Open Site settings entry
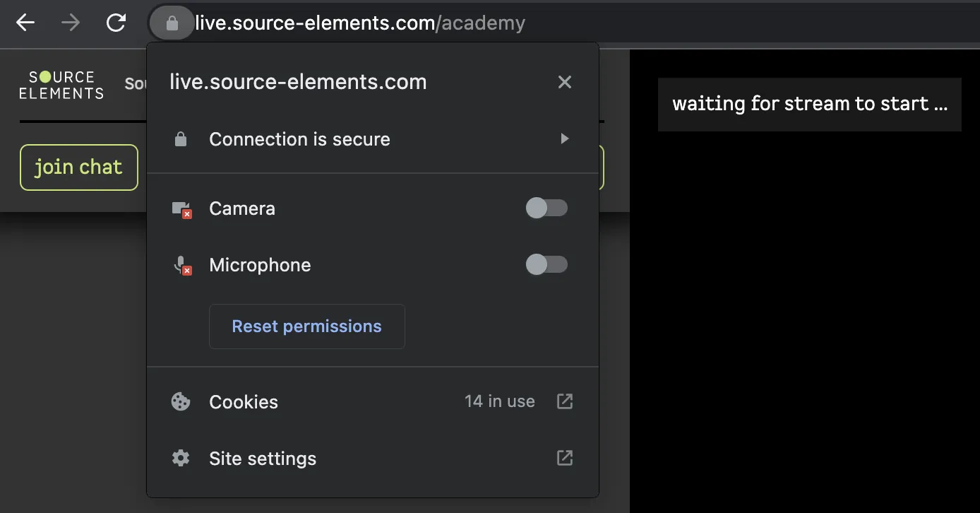 (373, 459)
